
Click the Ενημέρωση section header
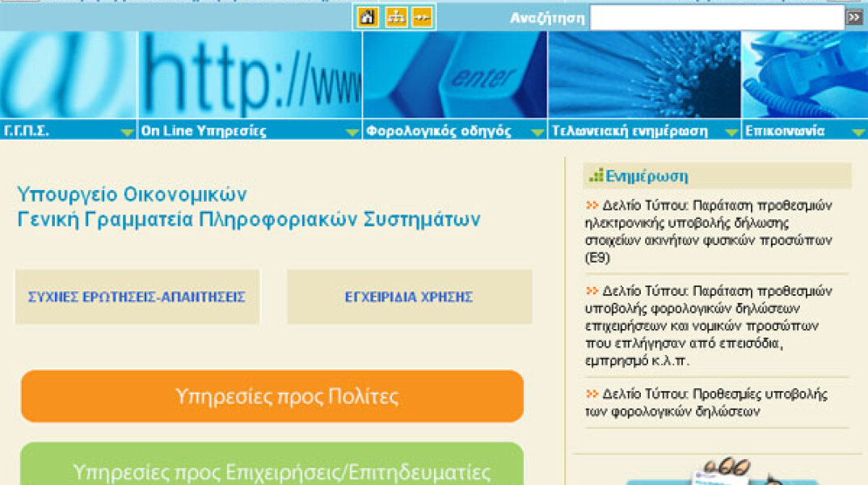click(717, 176)
